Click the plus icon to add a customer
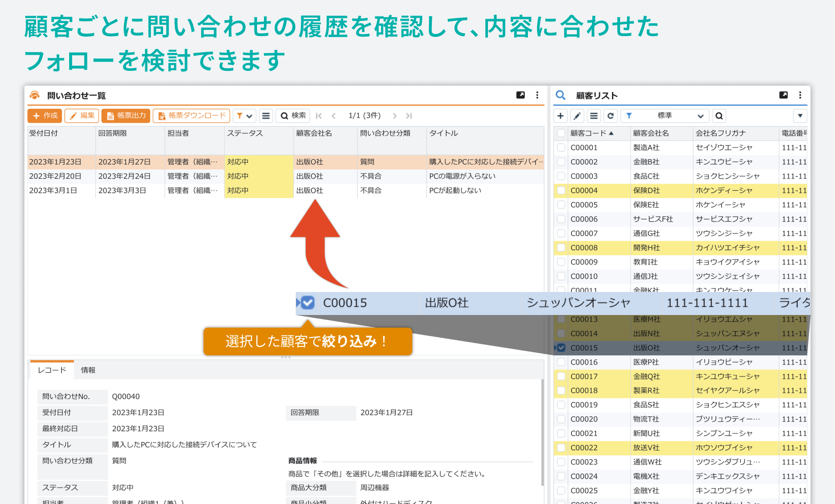Screen dimensions: 835x504 [560, 116]
